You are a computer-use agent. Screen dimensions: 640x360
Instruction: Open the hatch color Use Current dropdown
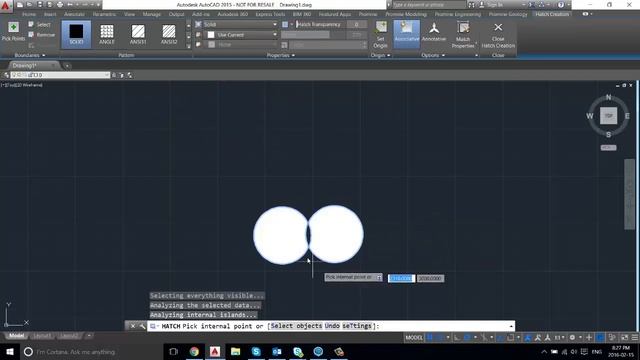[241, 35]
